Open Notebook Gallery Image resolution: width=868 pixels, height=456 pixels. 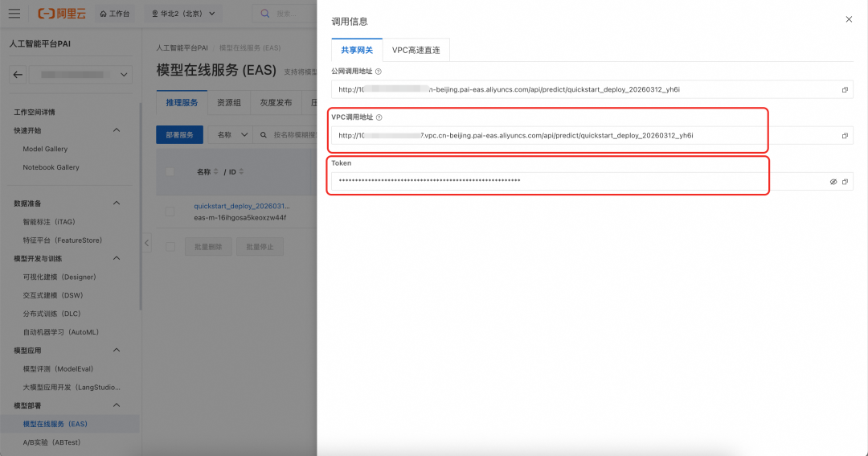click(51, 167)
